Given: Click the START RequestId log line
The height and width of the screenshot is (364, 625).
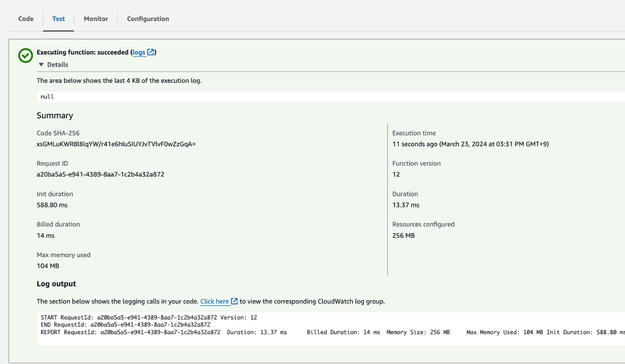Looking at the screenshot, I should (149, 318).
